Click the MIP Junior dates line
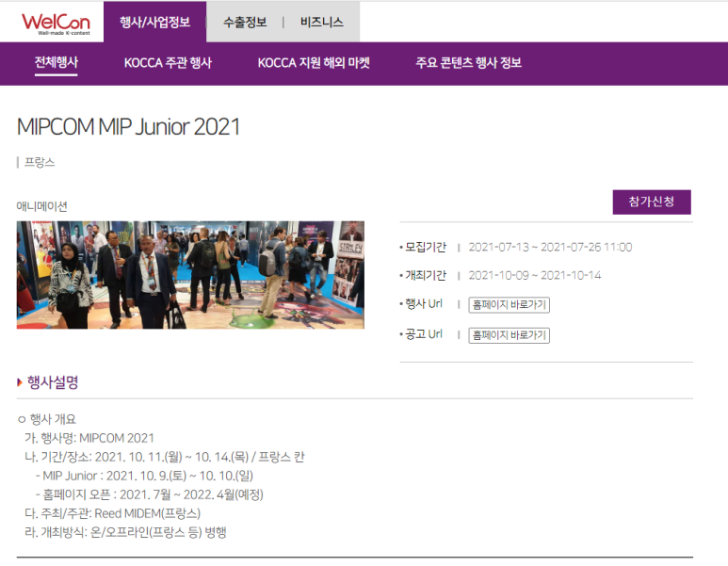The image size is (728, 566). pyautogui.click(x=144, y=476)
